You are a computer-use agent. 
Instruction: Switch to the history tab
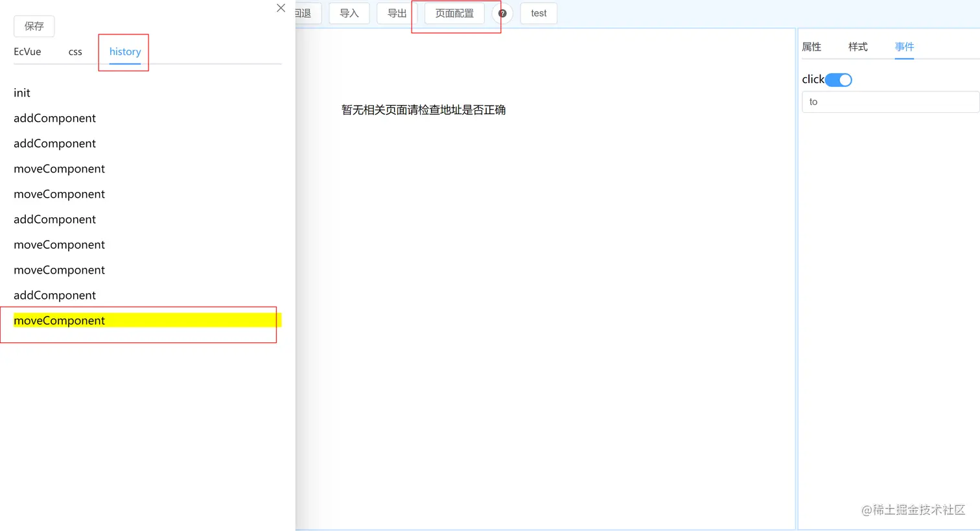[x=124, y=52]
